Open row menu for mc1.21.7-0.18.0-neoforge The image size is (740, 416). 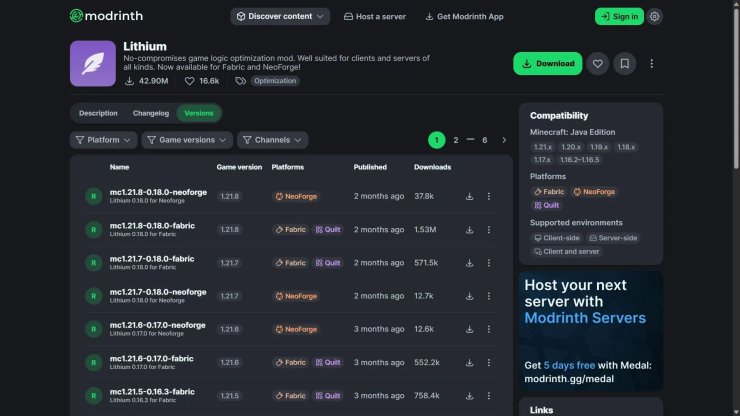[488, 296]
